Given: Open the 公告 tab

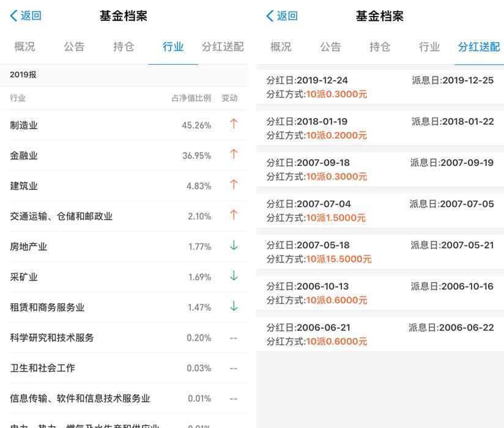Looking at the screenshot, I should tap(74, 46).
